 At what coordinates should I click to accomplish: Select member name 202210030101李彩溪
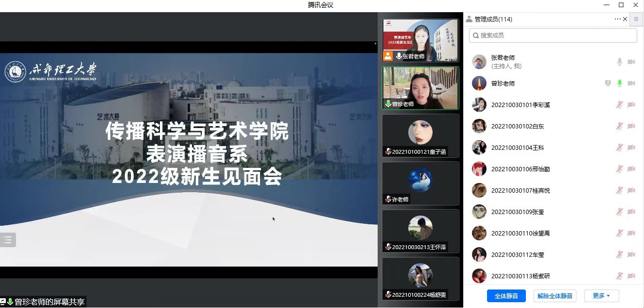(x=521, y=105)
